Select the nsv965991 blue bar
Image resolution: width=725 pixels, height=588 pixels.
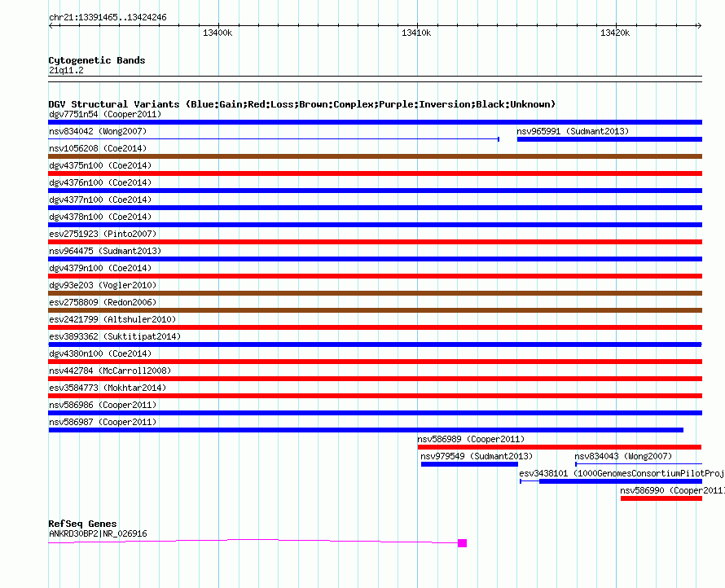(609, 139)
